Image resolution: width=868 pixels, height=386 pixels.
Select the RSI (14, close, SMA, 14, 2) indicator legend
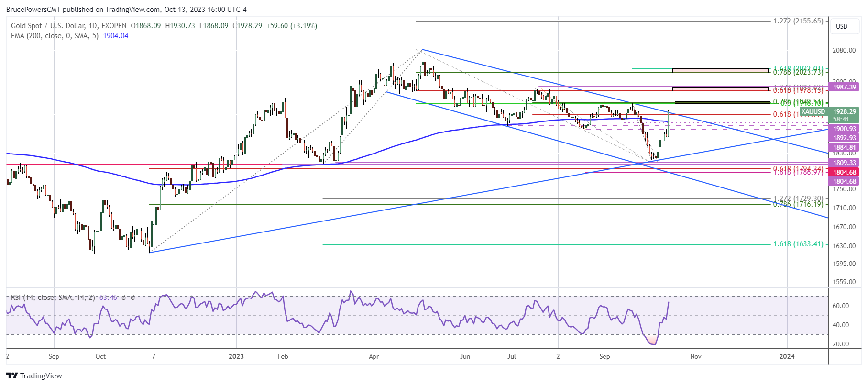point(53,298)
